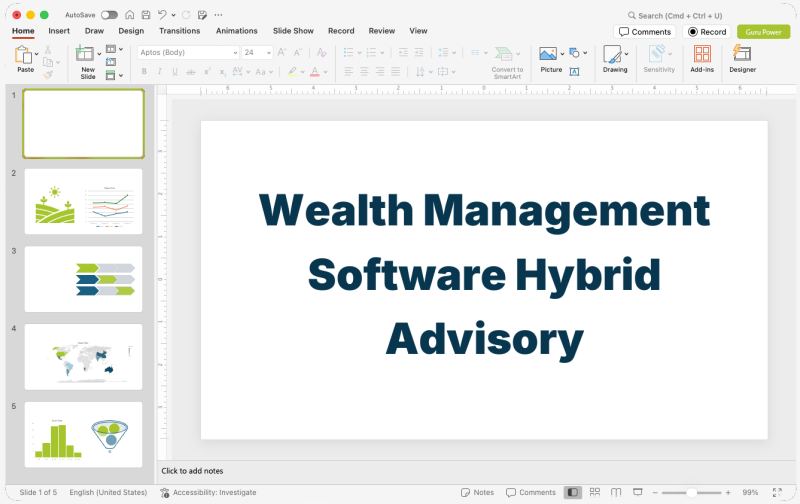This screenshot has height=504, width=800.
Task: Open the more options ellipsis in title bar
Action: (218, 15)
